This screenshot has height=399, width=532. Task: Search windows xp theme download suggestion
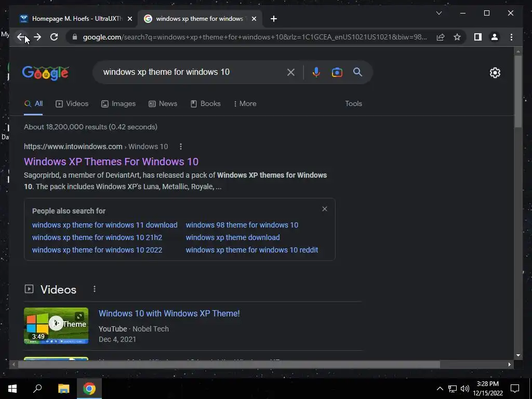point(233,237)
